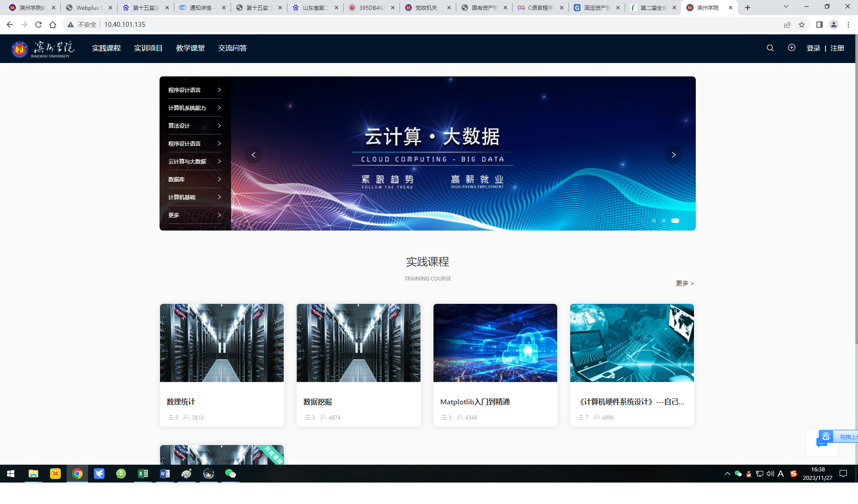Go to previous banner slide arrow
Screen dimensions: 858x504
[253, 155]
